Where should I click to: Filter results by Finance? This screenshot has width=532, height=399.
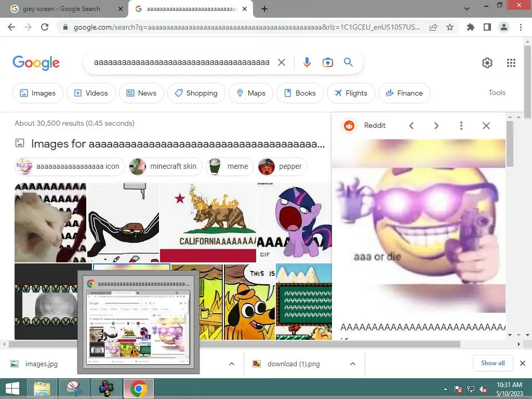(x=404, y=93)
